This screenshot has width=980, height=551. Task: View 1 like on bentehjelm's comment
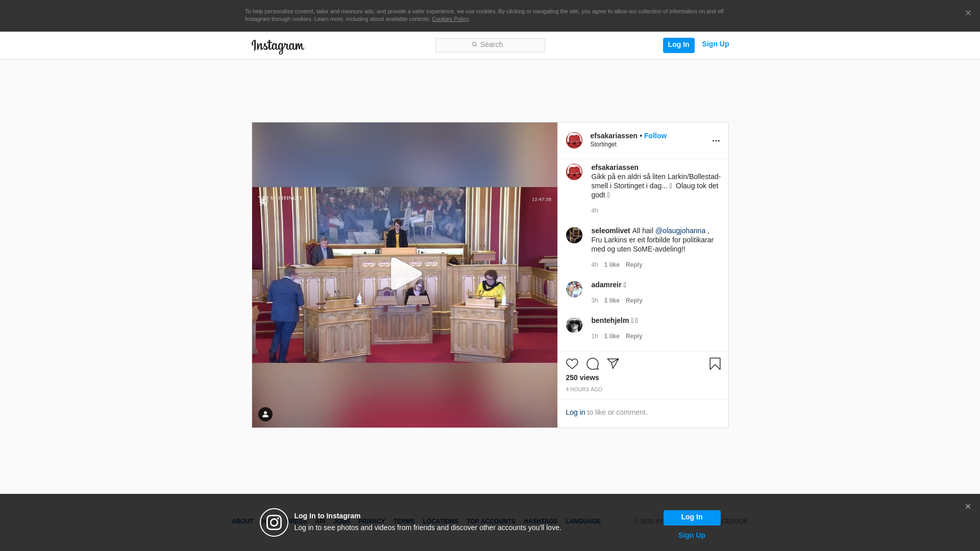coord(611,336)
